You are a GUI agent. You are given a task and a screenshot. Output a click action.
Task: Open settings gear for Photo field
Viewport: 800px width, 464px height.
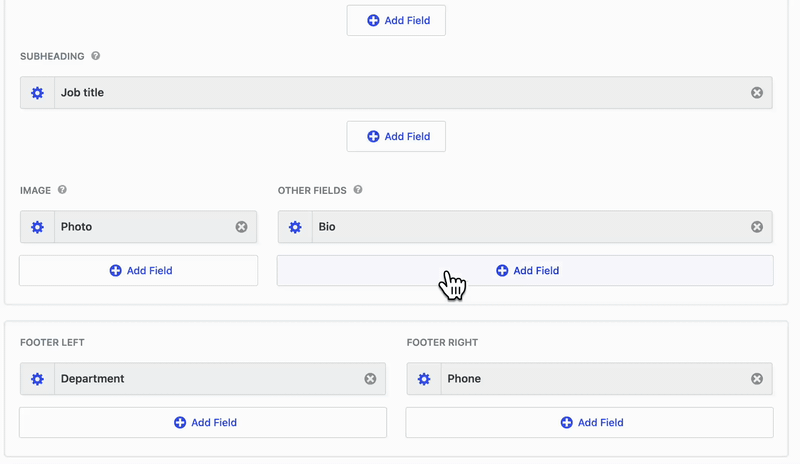[x=37, y=227]
